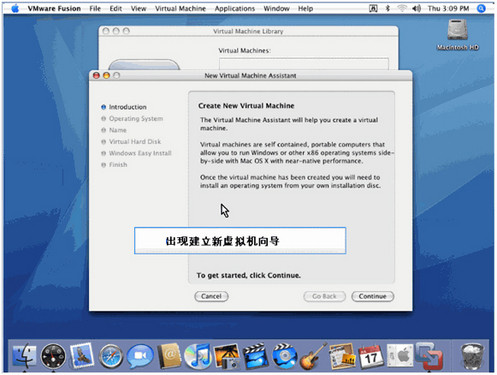Click the Virtual Machines list in Library window
The width and height of the screenshot is (497, 375).
coord(304,64)
